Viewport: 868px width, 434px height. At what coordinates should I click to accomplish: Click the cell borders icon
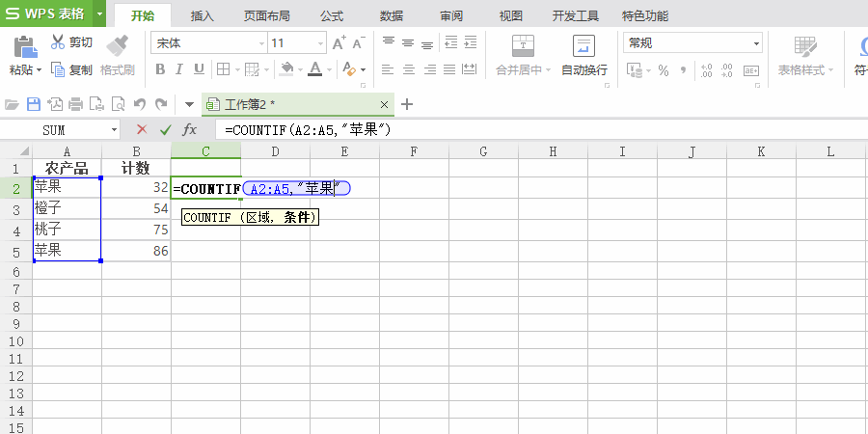point(223,69)
